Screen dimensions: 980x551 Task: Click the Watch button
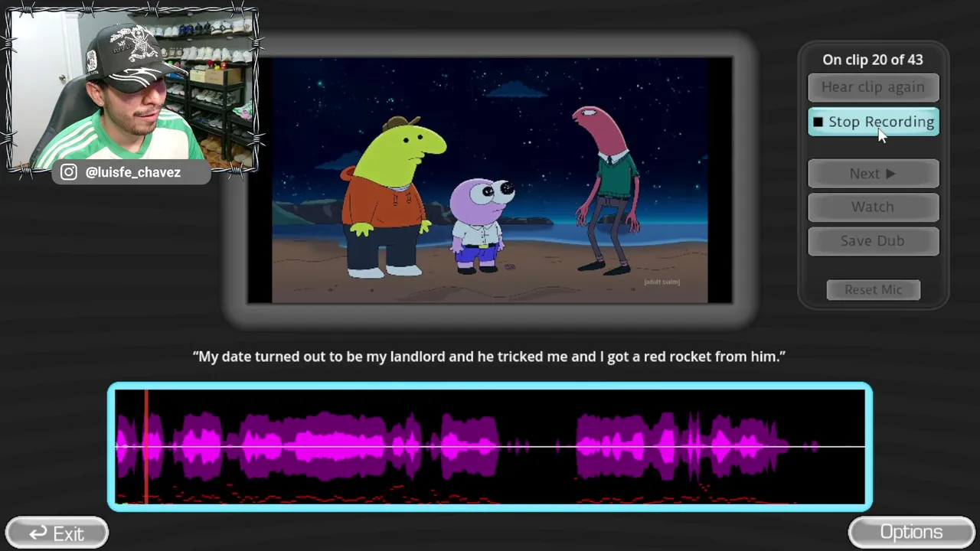874,207
